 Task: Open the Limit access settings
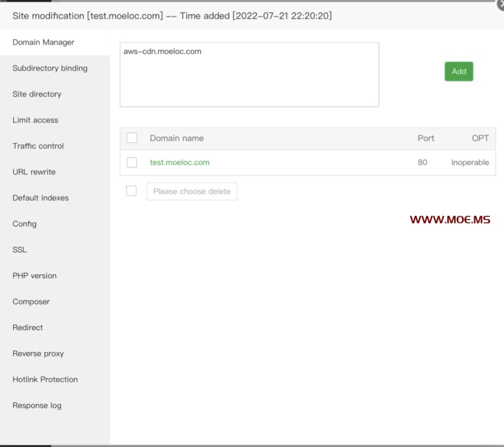pos(35,120)
